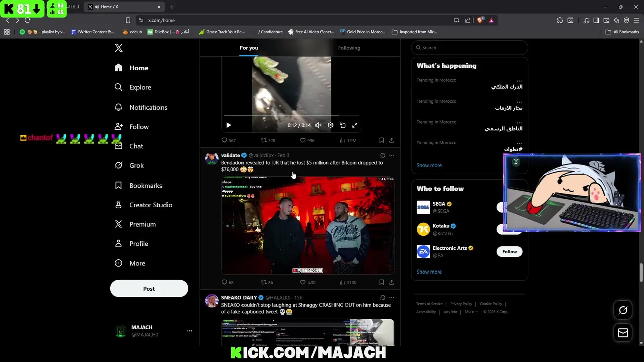The image size is (644, 362).
Task: Open All Bookmarks folder
Action: (622, 32)
